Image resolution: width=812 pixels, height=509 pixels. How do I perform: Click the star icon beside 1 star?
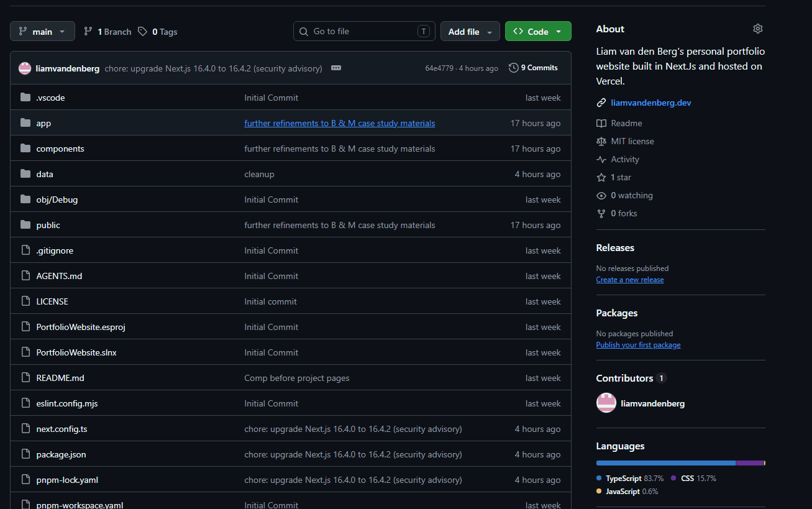click(601, 177)
